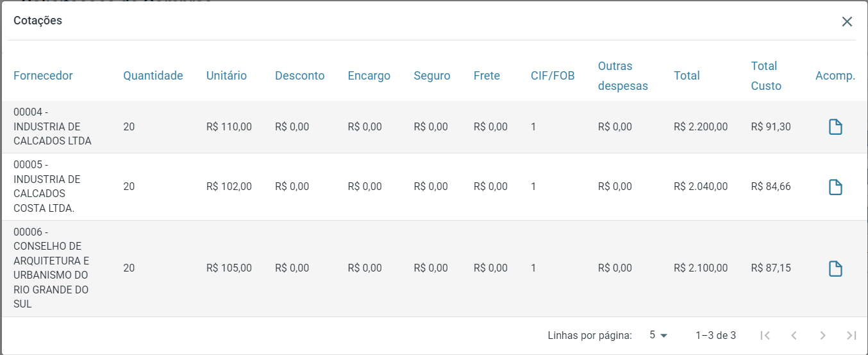Sort by Fornecedor column header
Viewport: 868px width, 355px height.
click(43, 76)
